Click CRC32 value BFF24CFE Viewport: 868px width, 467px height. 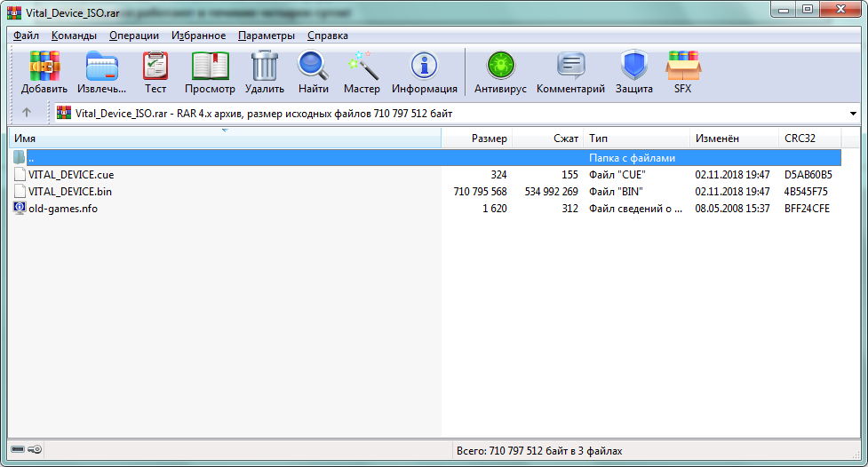click(807, 209)
